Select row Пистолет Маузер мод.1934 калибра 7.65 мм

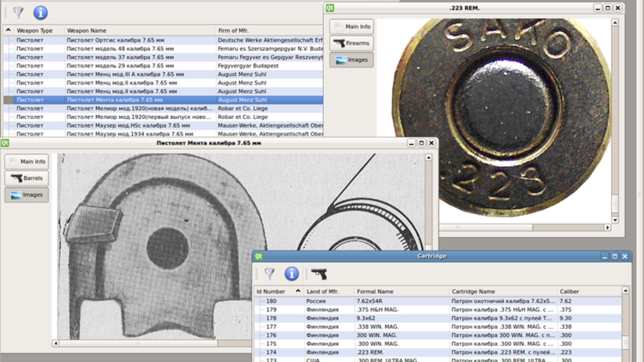tap(163, 134)
